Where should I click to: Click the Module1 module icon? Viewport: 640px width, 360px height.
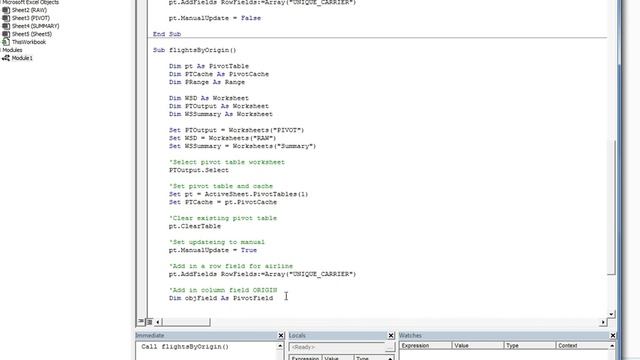point(6,58)
